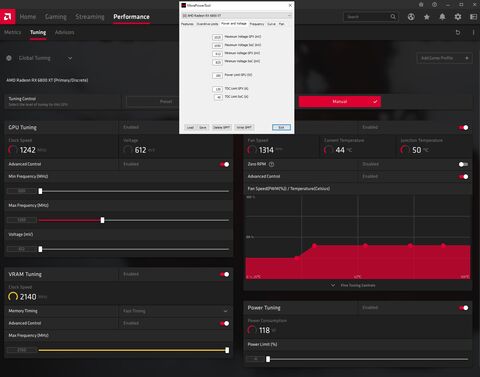Click the VRAM Max Frequency value box
Image resolution: width=480 pixels, height=377 pixels.
tap(22, 350)
